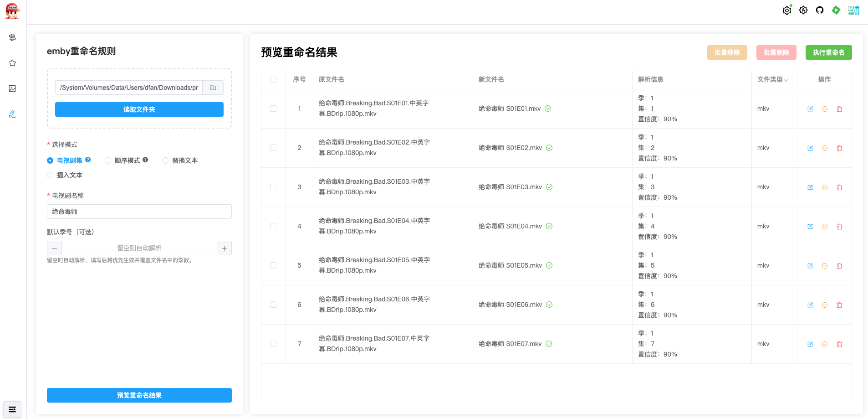Open the GitHub icon in the header
Viewport: 868px width, 419px height.
[820, 10]
